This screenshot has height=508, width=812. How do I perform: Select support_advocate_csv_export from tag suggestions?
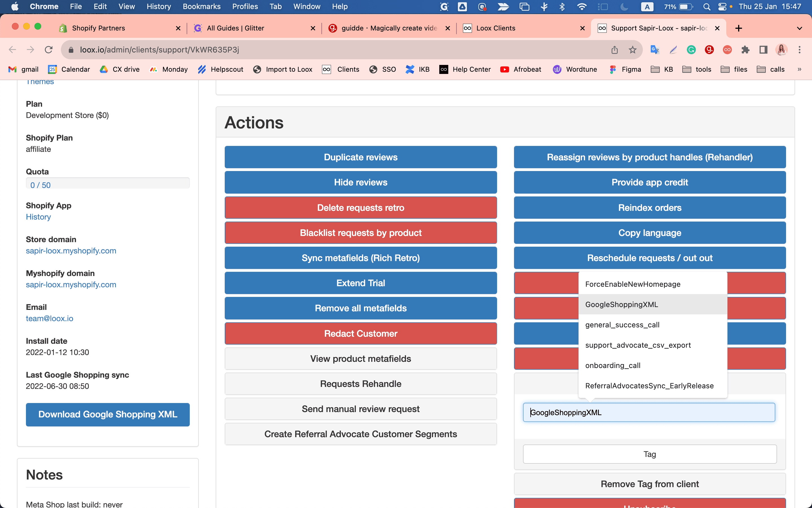[x=653, y=345]
